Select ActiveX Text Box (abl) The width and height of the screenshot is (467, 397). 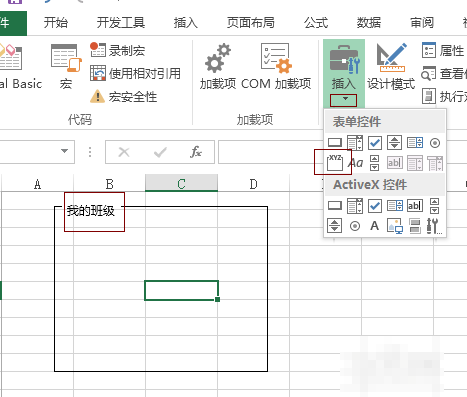(415, 206)
